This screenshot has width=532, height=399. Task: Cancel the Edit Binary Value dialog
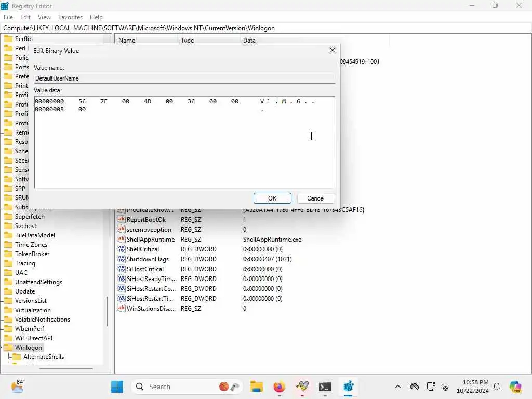[315, 198]
